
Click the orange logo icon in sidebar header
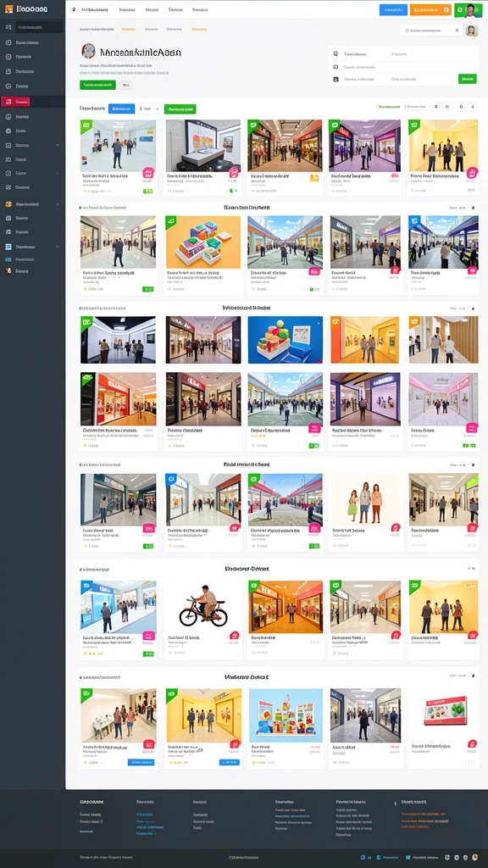(x=8, y=8)
